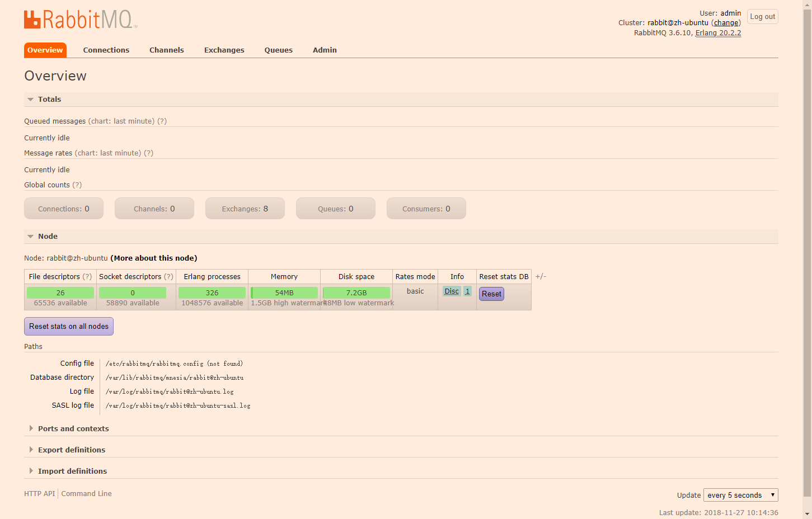Click the database directory path
Image resolution: width=812 pixels, height=519 pixels.
click(x=175, y=378)
